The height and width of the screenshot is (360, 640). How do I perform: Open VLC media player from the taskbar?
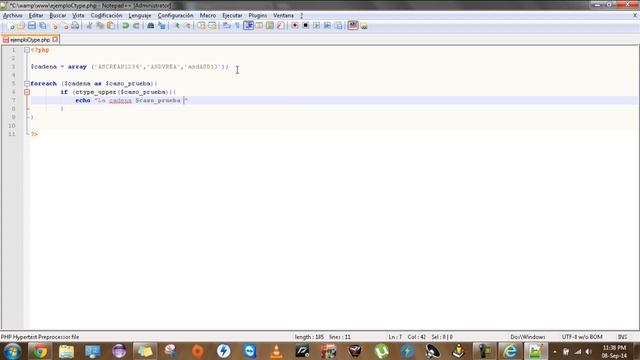[x=277, y=351]
